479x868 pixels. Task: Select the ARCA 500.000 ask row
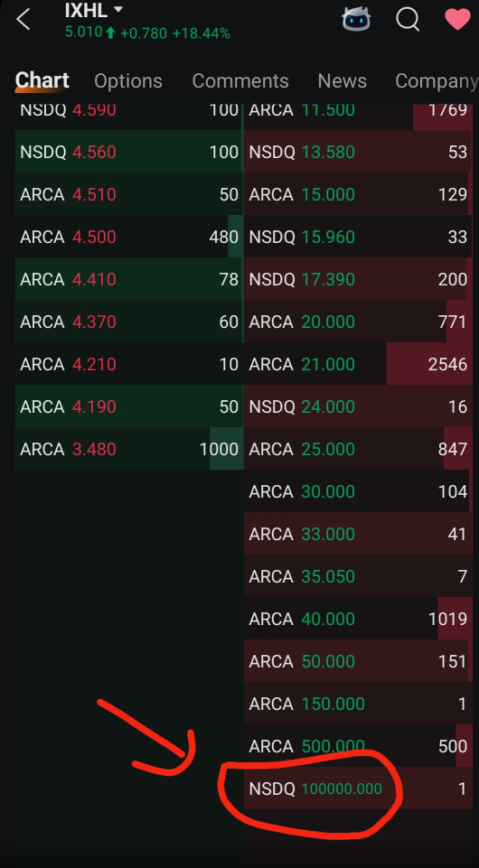(358, 746)
